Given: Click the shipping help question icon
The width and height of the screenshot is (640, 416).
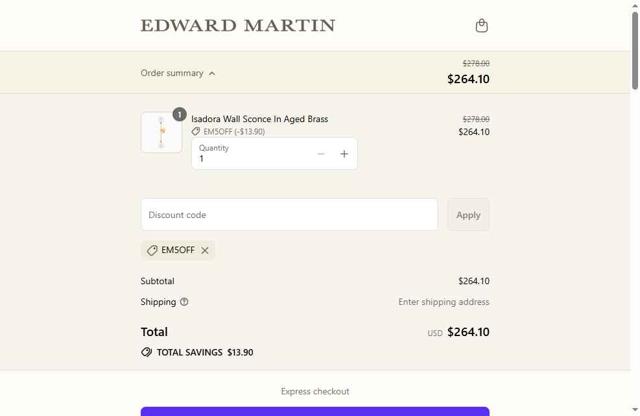Looking at the screenshot, I should [184, 302].
